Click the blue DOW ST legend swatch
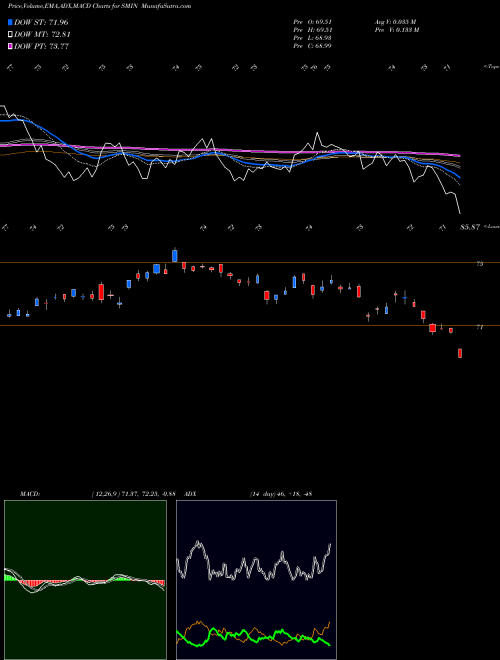Screen dimensions: 500x660 (x=10, y=23)
